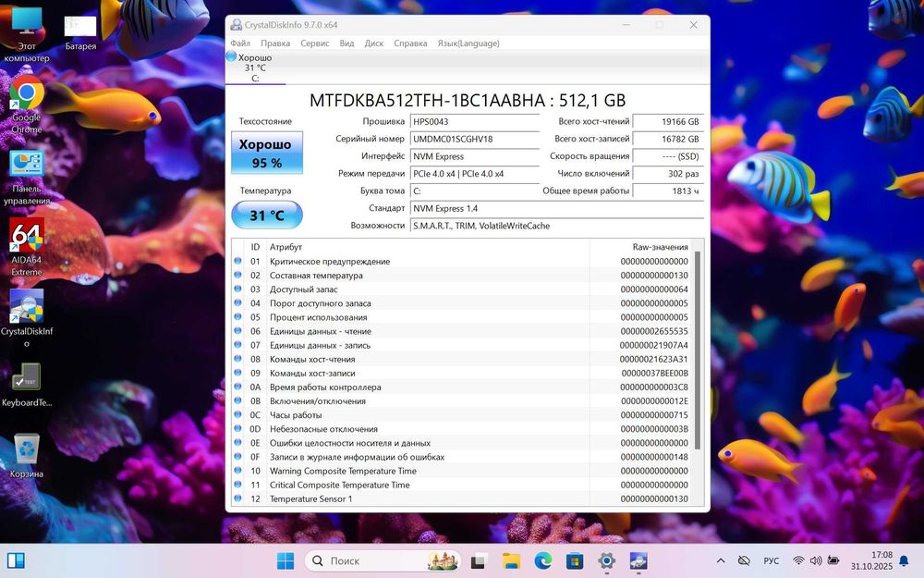
Task: Open Панель управления desktop shortcut
Action: click(26, 177)
